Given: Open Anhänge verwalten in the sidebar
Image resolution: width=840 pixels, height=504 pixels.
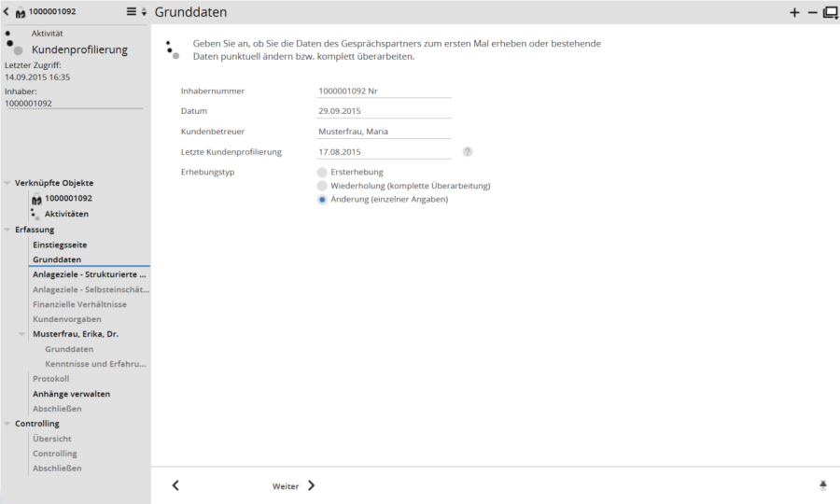Looking at the screenshot, I should (71, 394).
